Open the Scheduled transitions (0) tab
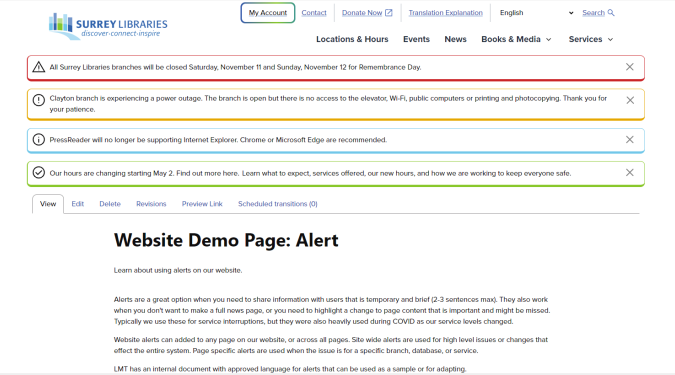 coord(278,204)
